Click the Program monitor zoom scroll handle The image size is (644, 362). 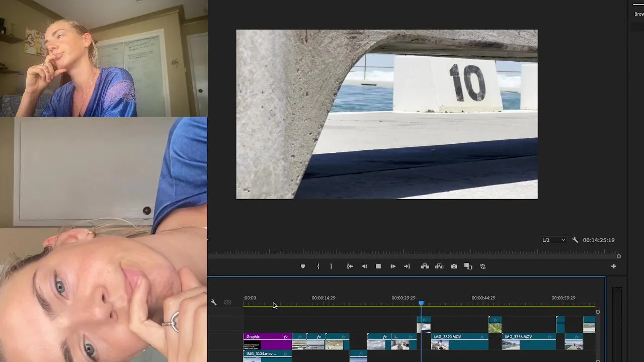(619, 256)
